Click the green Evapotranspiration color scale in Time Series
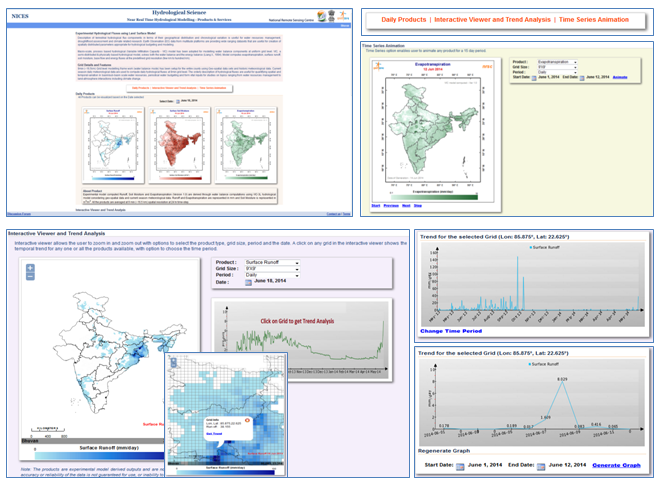 pos(434,197)
